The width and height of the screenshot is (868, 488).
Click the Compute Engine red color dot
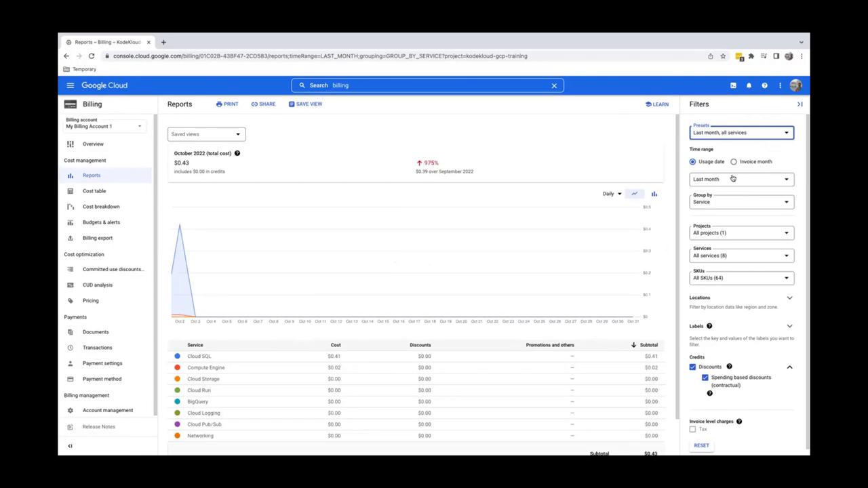tap(178, 367)
